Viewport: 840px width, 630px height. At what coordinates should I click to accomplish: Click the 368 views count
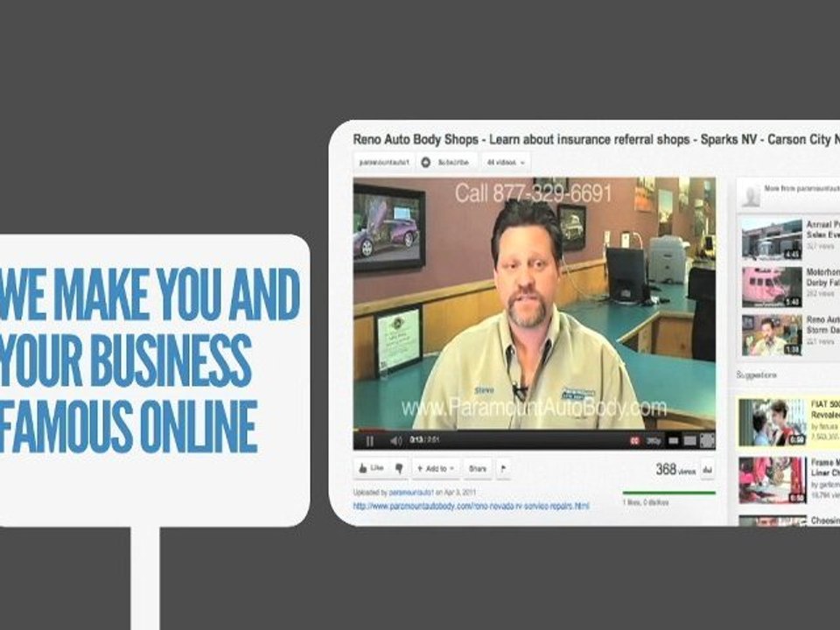[675, 469]
